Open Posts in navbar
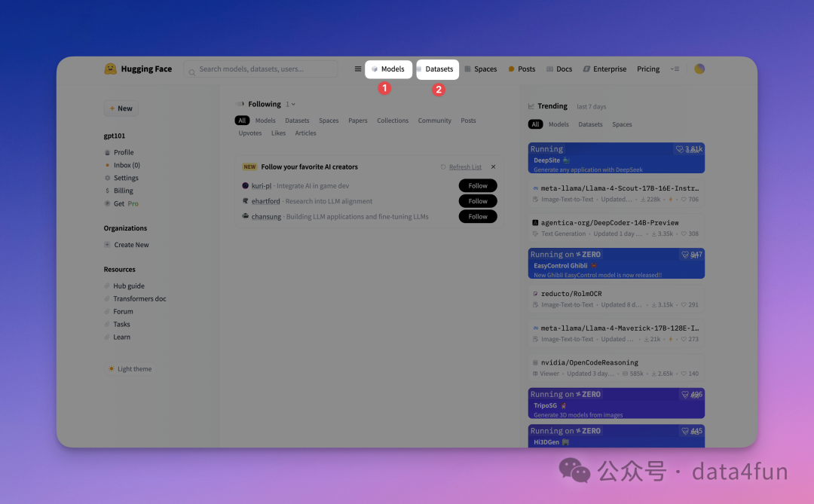The image size is (814, 504). (522, 69)
